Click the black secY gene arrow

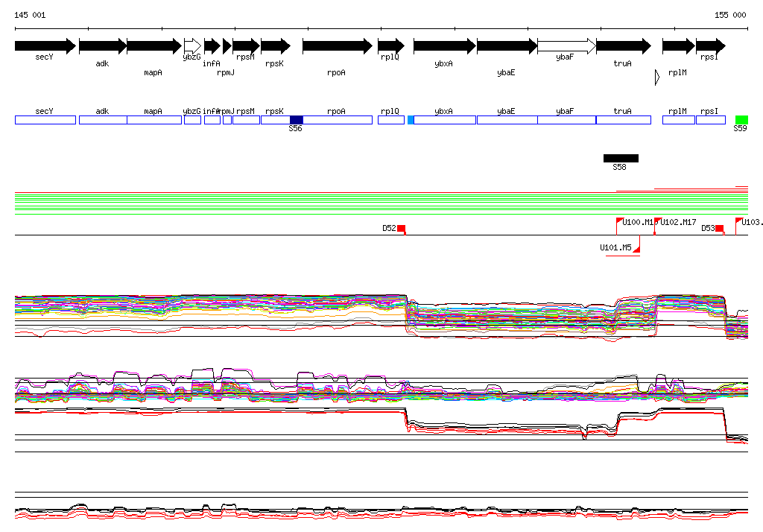pyautogui.click(x=45, y=46)
